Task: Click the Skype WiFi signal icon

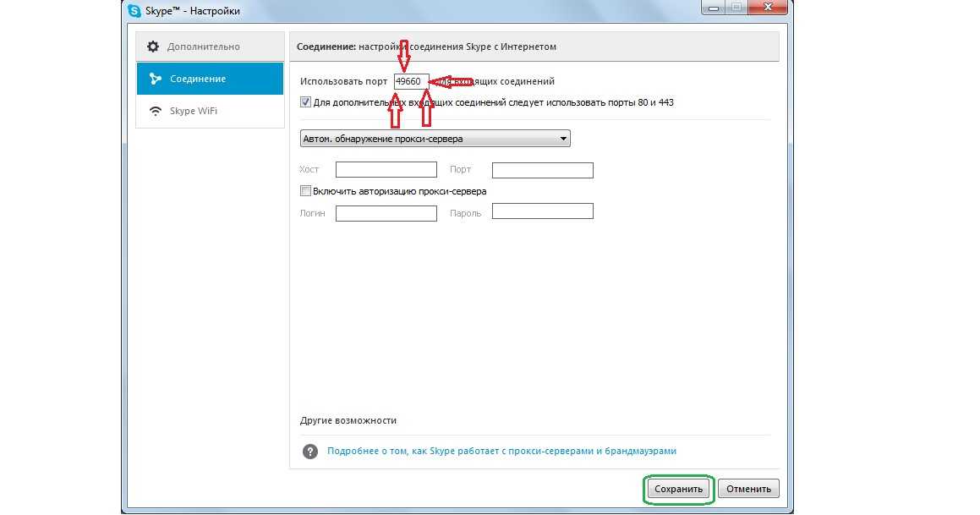Action: pos(155,111)
